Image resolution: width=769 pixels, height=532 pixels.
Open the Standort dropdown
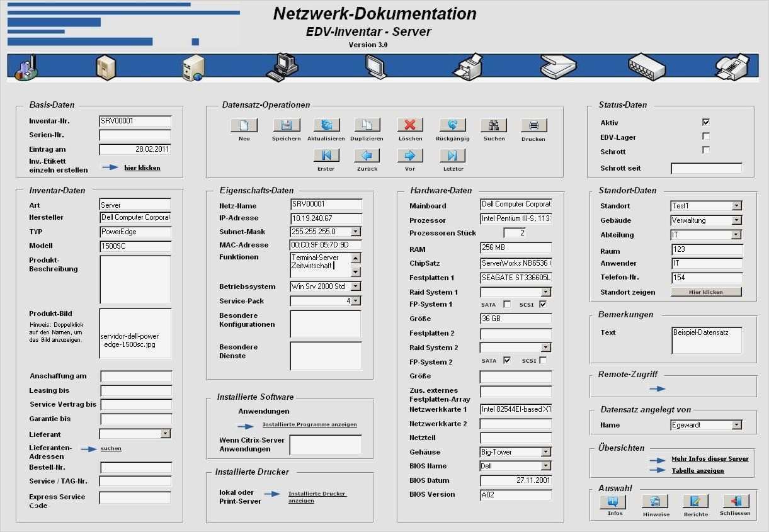tap(736, 206)
